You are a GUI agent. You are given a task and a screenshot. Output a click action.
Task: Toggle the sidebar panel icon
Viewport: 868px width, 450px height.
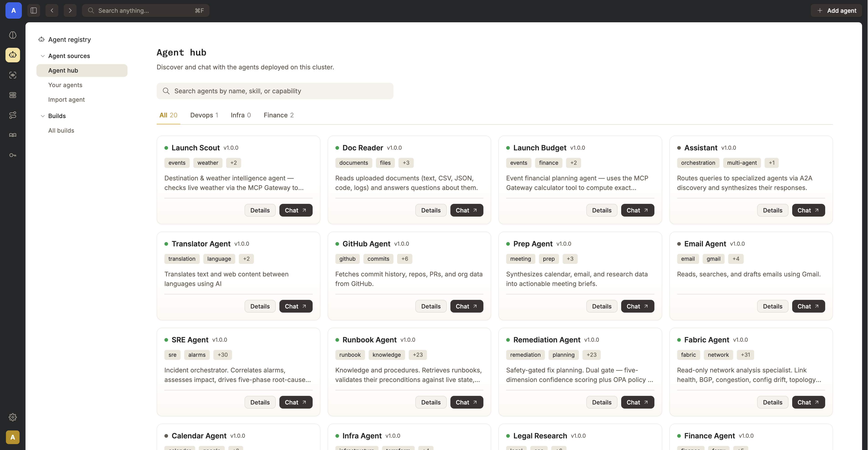[x=34, y=10]
